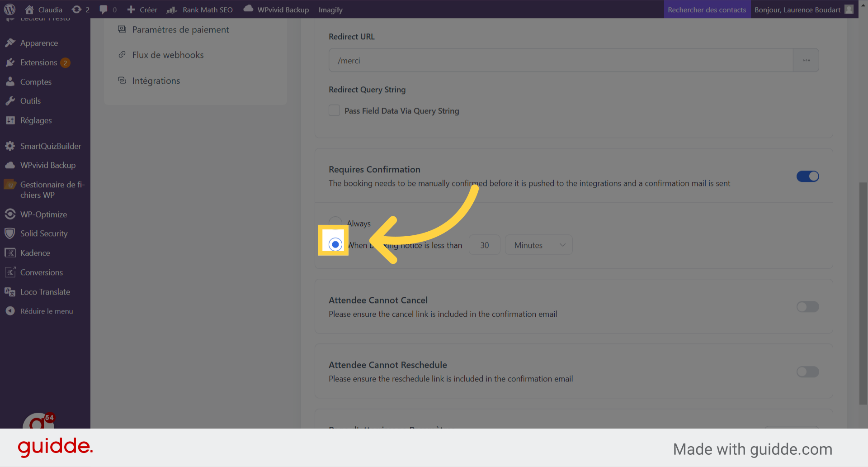
Task: Open Solid Security menu
Action: pyautogui.click(x=44, y=233)
